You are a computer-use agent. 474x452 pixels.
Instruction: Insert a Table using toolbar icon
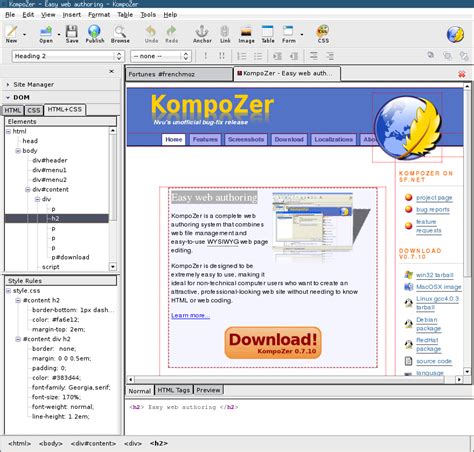268,34
